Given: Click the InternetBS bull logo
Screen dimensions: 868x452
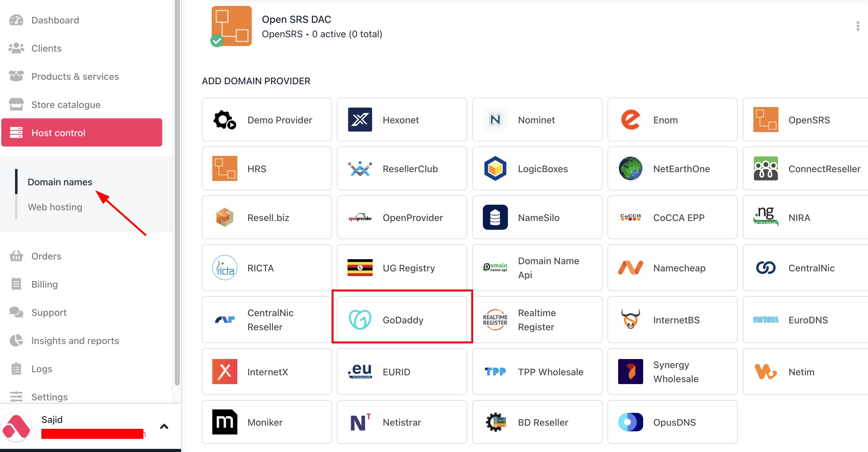Looking at the screenshot, I should click(x=630, y=320).
